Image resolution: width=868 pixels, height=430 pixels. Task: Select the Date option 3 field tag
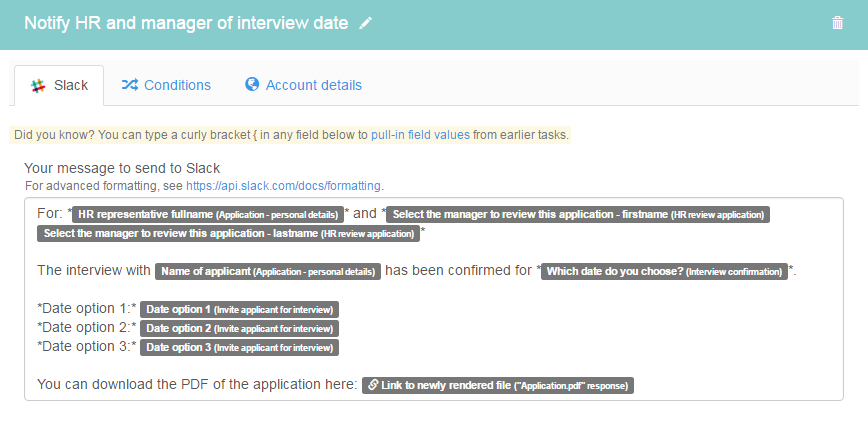(239, 348)
